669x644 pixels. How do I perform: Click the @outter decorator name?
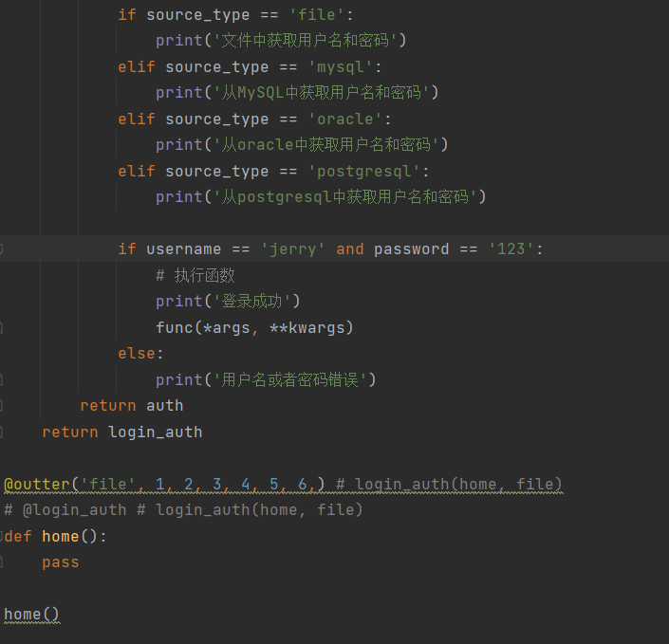point(37,484)
